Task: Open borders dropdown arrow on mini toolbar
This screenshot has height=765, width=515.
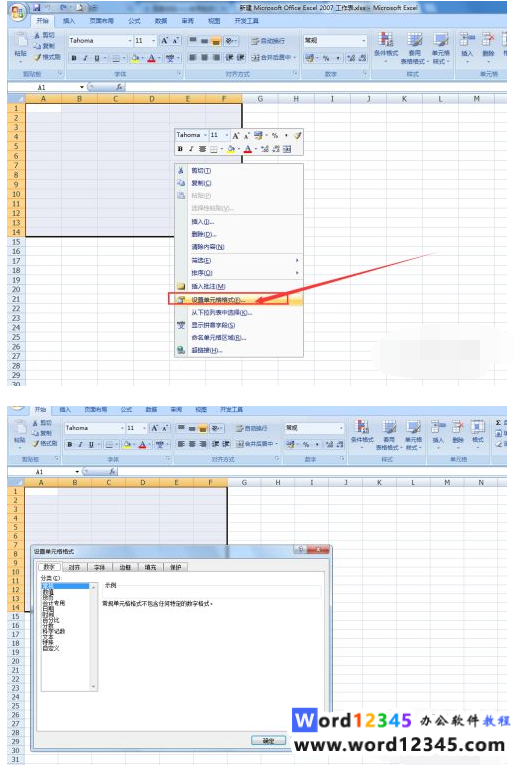Action: [x=221, y=149]
